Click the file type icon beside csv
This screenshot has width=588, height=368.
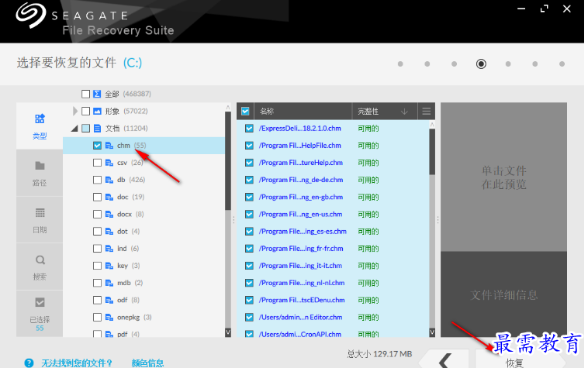109,163
